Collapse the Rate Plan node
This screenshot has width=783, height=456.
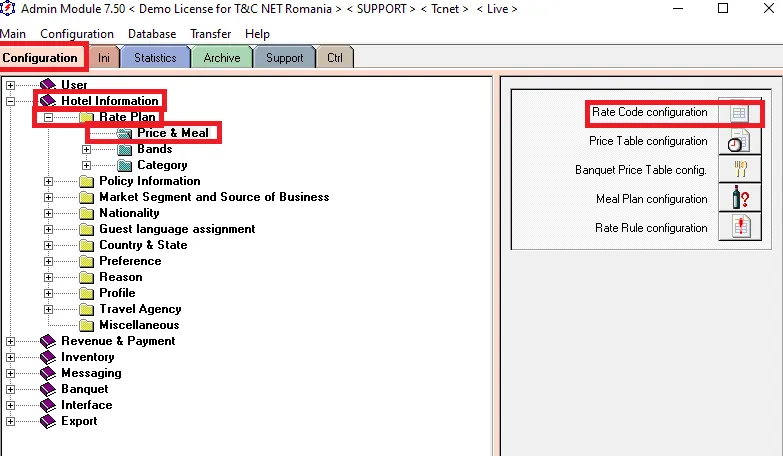point(48,117)
